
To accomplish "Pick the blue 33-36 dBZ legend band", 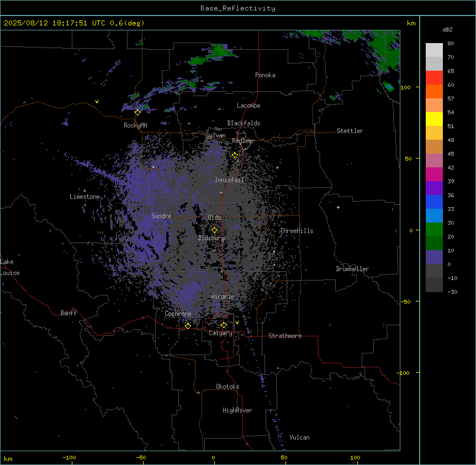I will 434,202.
